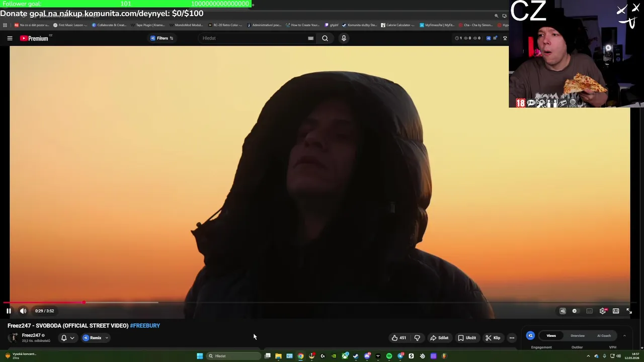Screen dimensions: 644x362
Task: Open taskbar clock showing 18:57
Action: [x=631, y=356]
